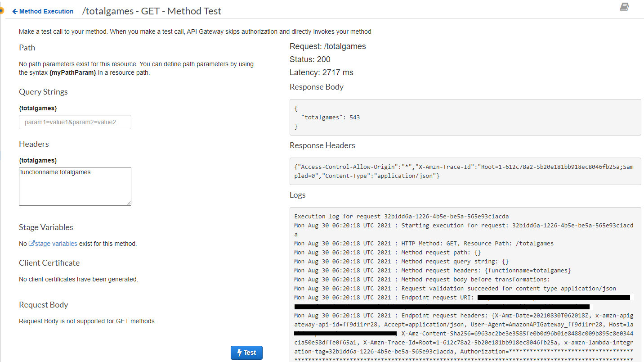Click the 'Response Headers' heading

(x=322, y=145)
